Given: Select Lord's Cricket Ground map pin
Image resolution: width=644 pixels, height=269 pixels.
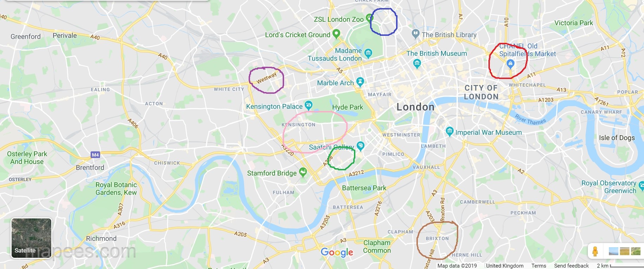Looking at the screenshot, I should [x=336, y=34].
